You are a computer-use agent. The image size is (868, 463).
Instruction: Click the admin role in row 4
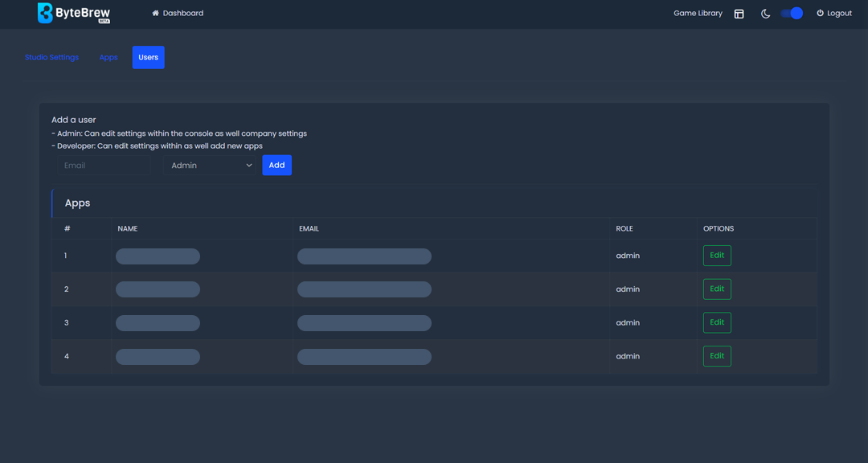(x=628, y=356)
